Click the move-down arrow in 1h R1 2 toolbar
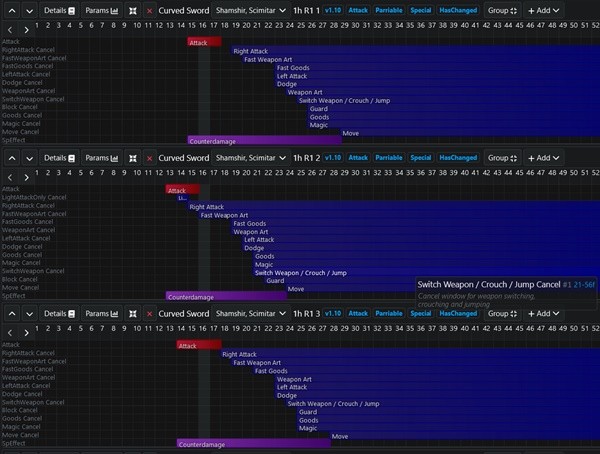This screenshot has height=454, width=600. pyautogui.click(x=28, y=158)
